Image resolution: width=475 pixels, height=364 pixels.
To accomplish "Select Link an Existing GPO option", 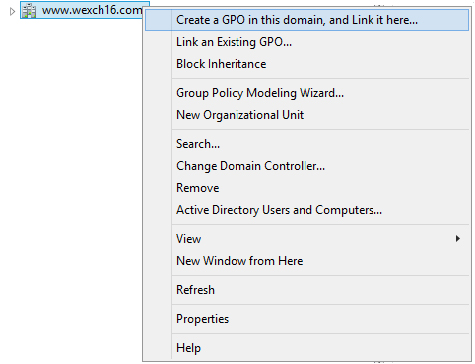I will coord(307,42).
